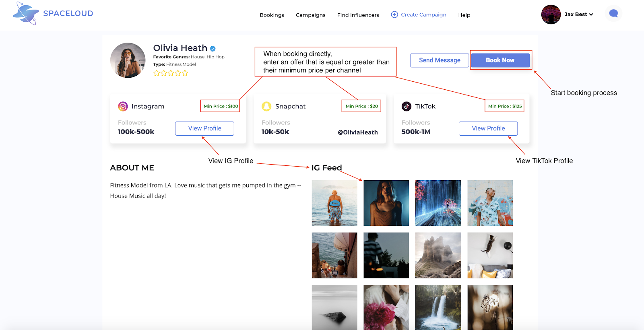The image size is (644, 330).
Task: Click the 500k-1M TikTok followers value
Action: coord(416,132)
